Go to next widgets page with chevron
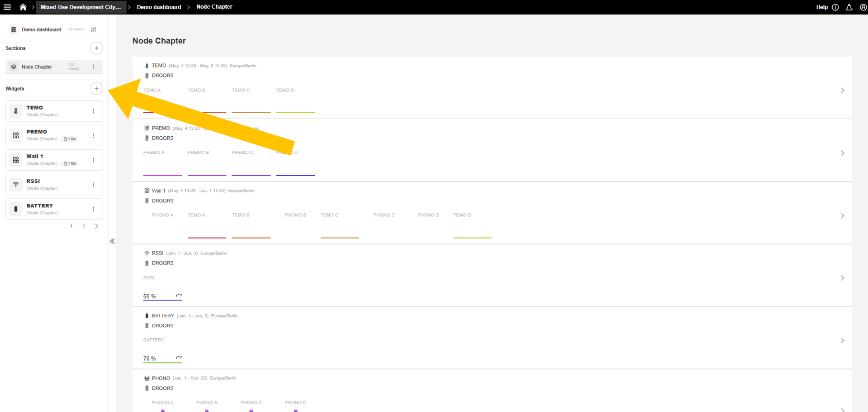The image size is (868, 412). tap(96, 226)
